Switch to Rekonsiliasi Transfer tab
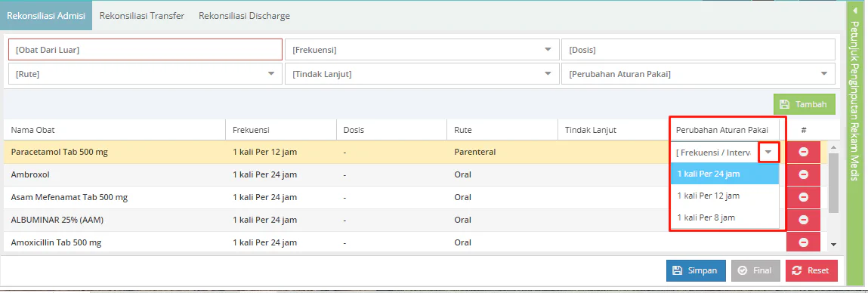The image size is (868, 293). click(142, 16)
